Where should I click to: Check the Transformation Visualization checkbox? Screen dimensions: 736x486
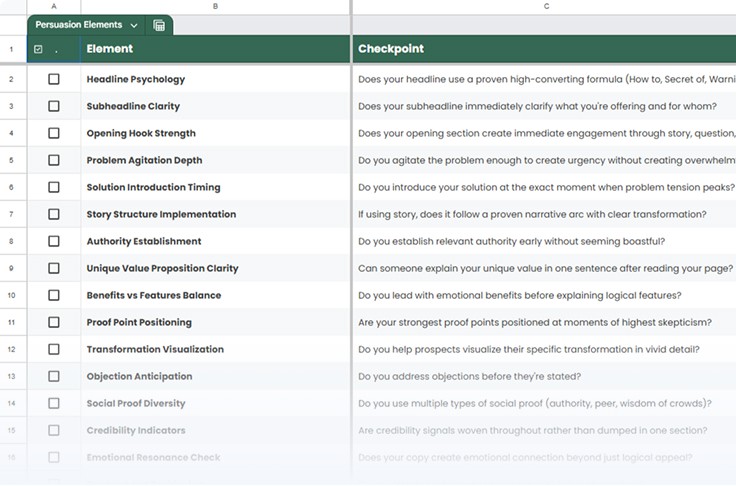[x=54, y=349]
